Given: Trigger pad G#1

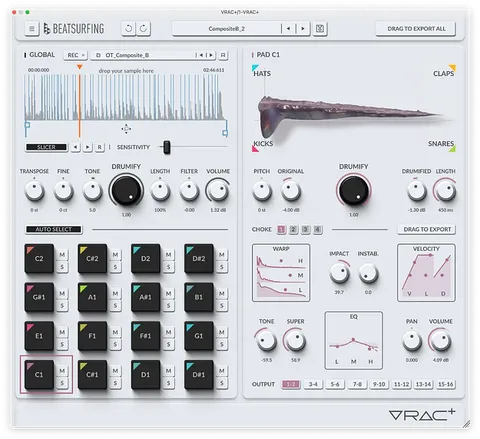Looking at the screenshot, I should tap(39, 297).
